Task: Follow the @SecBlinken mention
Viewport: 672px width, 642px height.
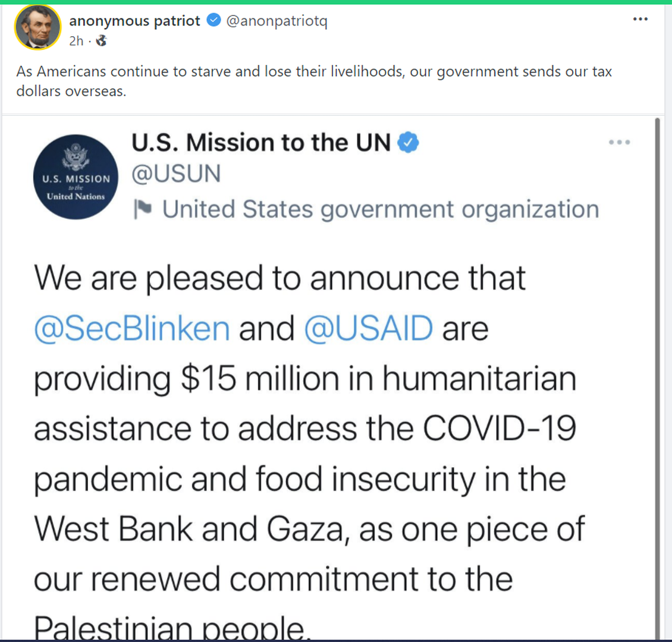Action: (131, 329)
